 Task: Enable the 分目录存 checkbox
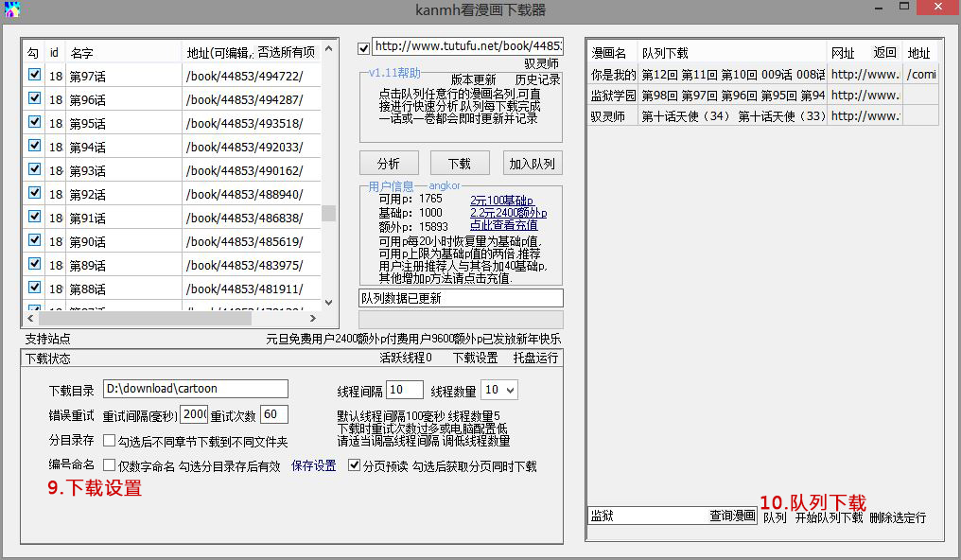click(x=110, y=441)
